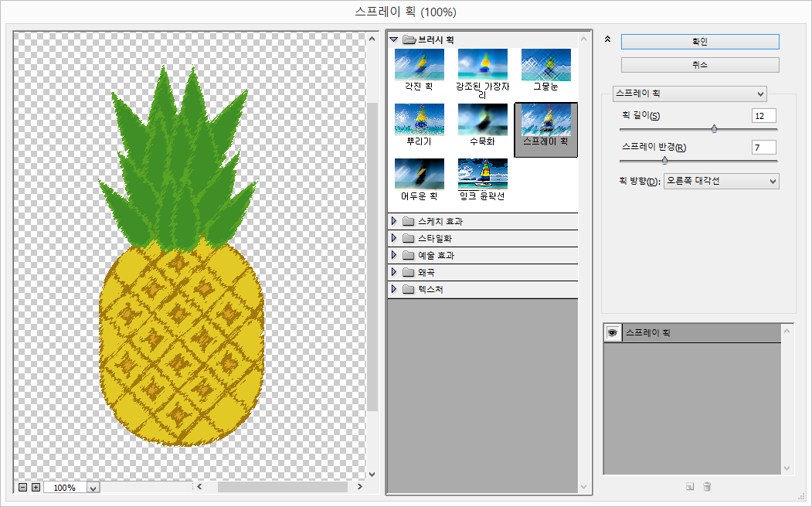Expand the 스케치 효과 folder
The height and width of the screenshot is (507, 812).
pyautogui.click(x=393, y=222)
